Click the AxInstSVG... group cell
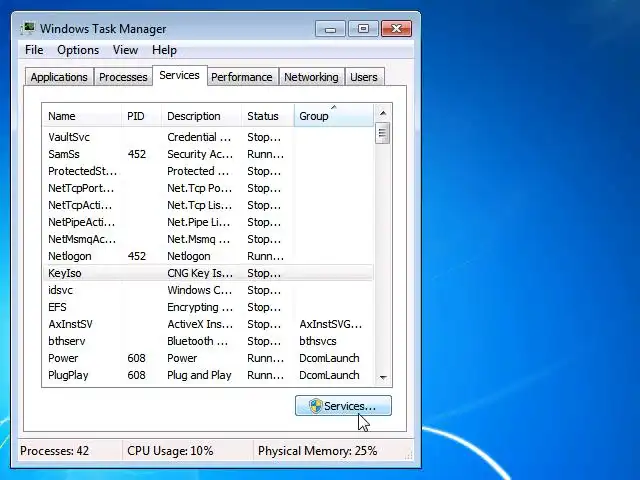This screenshot has height=480, width=640. click(331, 324)
